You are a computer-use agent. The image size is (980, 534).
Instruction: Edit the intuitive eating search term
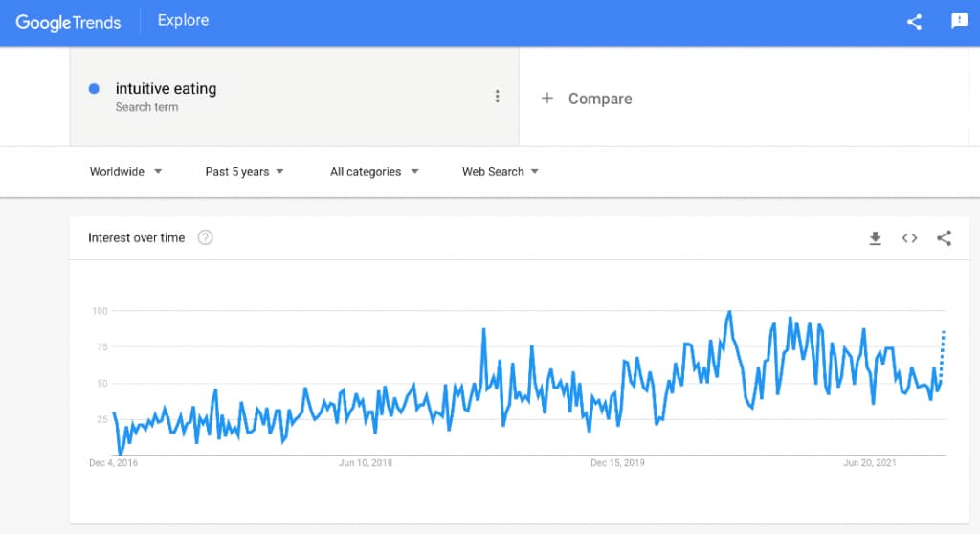[166, 89]
